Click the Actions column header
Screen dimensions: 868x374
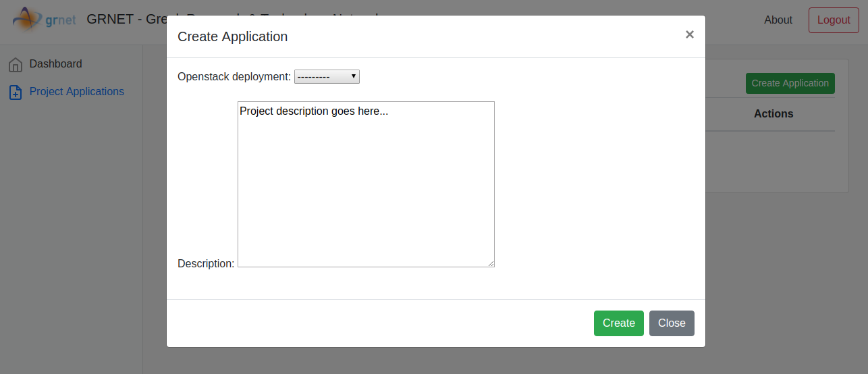(x=774, y=114)
